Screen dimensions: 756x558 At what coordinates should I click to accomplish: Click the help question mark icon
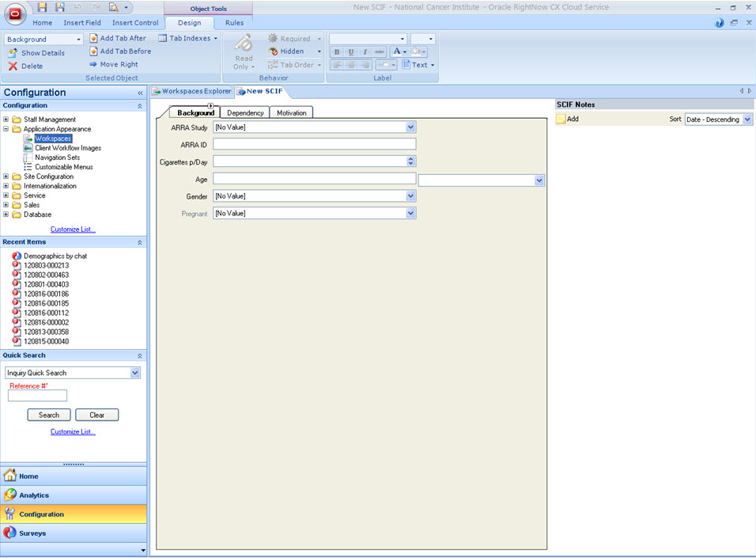point(720,23)
